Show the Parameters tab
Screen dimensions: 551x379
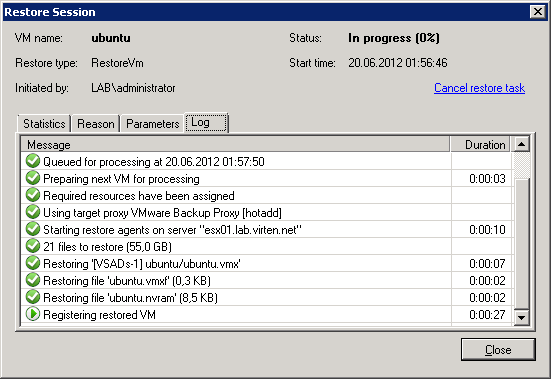click(x=153, y=124)
